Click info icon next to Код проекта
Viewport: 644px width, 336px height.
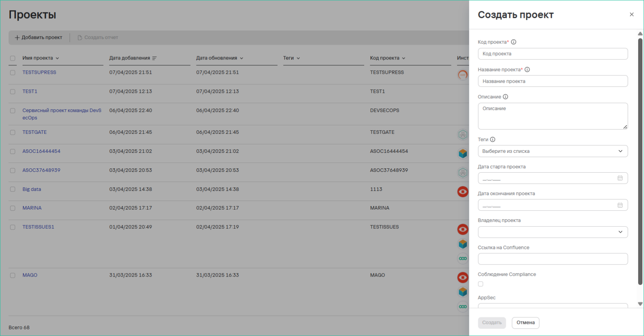513,42
